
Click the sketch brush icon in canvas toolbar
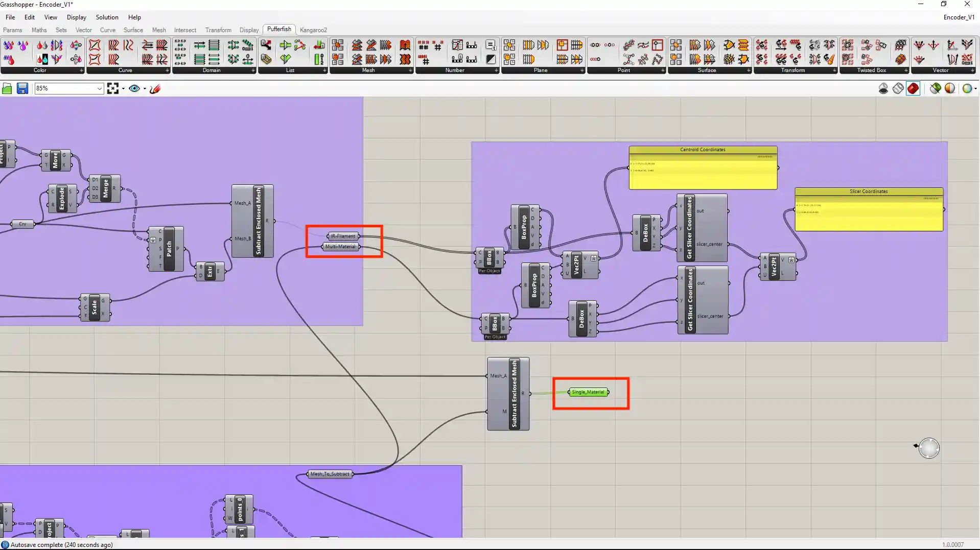pyautogui.click(x=155, y=89)
